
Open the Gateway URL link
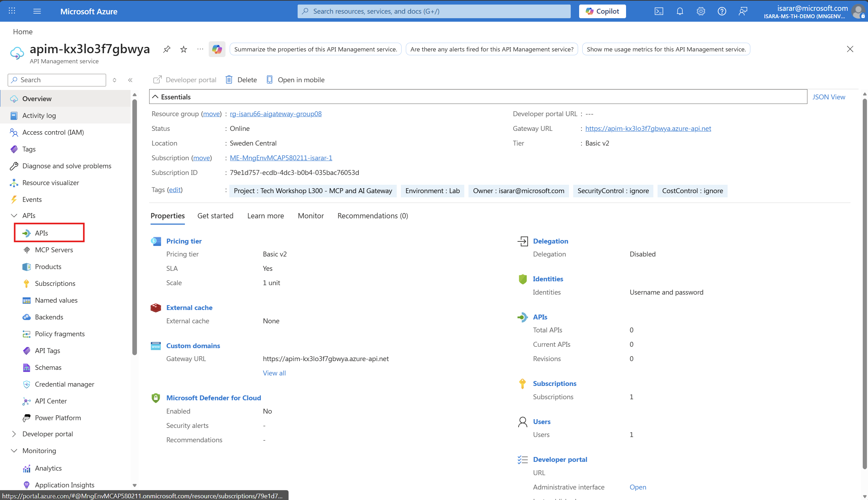point(648,128)
